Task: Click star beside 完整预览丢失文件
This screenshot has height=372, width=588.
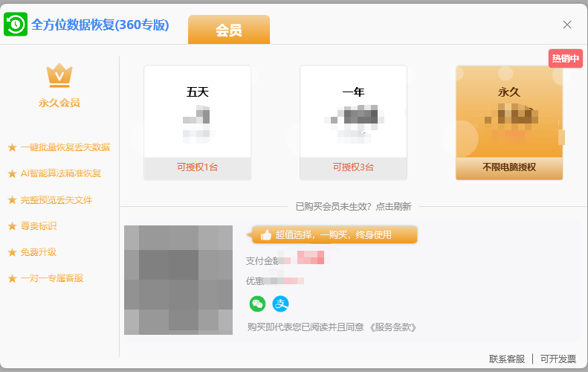Action: coord(13,199)
